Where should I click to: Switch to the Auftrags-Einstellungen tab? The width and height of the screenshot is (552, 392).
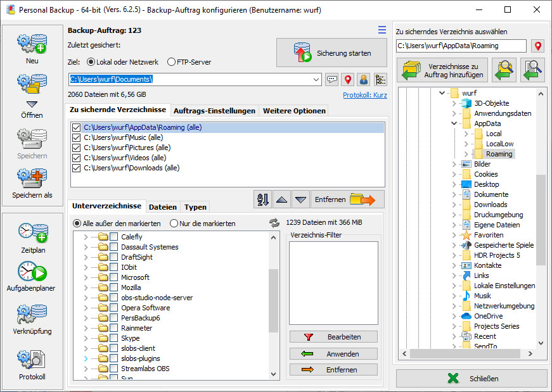coord(214,111)
